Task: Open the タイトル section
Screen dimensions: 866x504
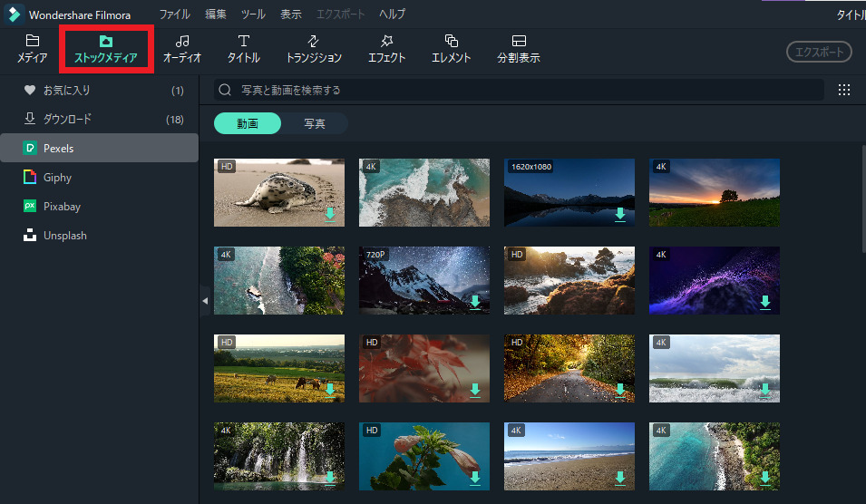Action: [244, 49]
